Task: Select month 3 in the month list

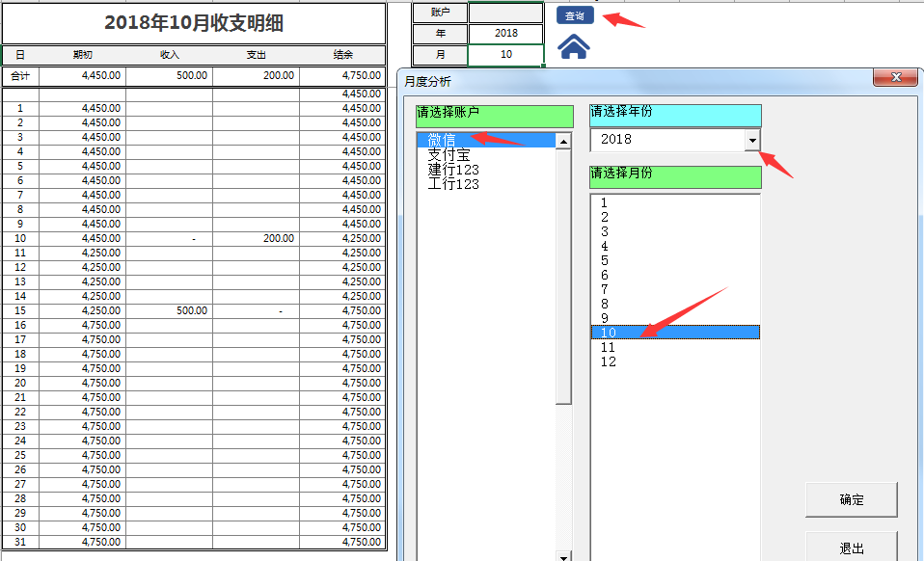Action: click(x=675, y=231)
